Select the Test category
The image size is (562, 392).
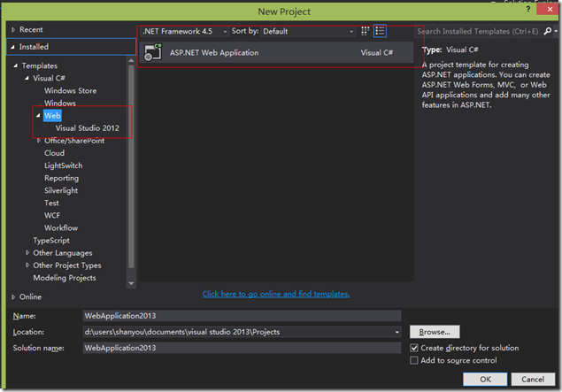[x=51, y=203]
